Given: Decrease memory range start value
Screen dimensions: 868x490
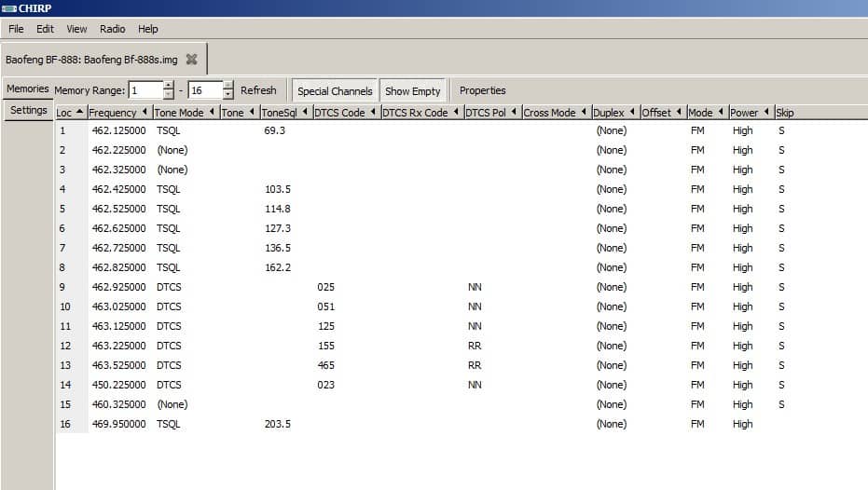Looking at the screenshot, I should click(x=168, y=95).
